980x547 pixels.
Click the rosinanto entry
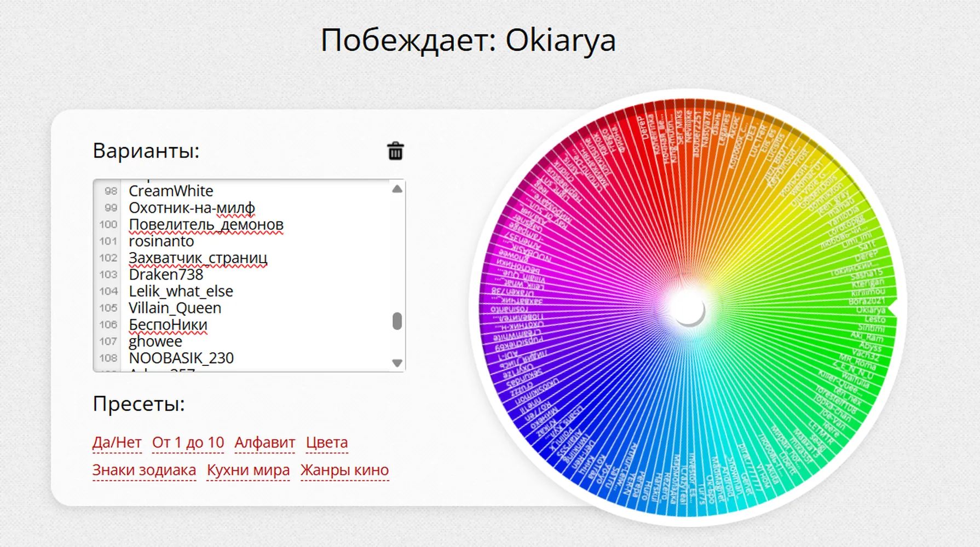click(x=161, y=241)
